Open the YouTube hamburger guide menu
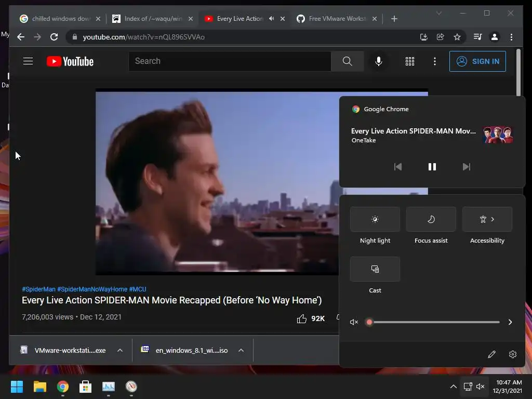Image resolution: width=532 pixels, height=399 pixels. coord(28,61)
